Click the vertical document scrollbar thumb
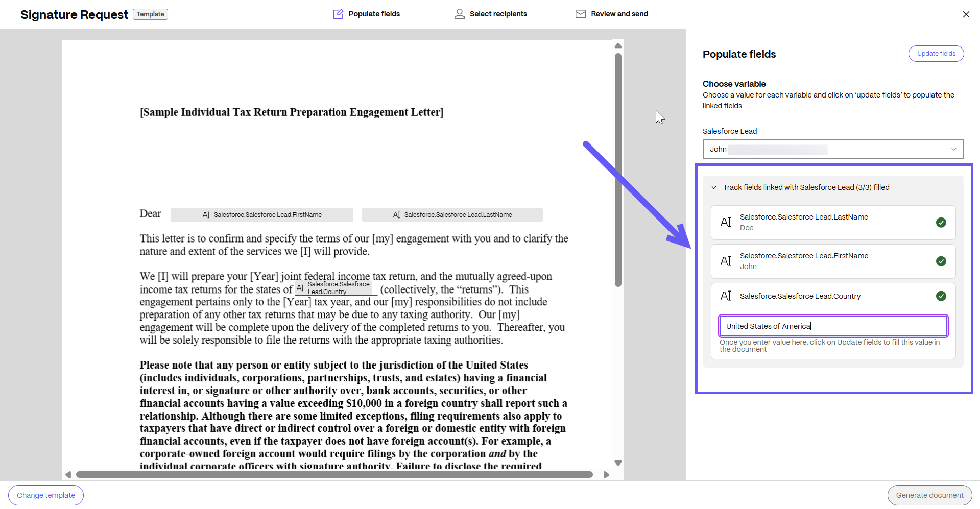Viewport: 980px width, 509px height. coord(618,170)
